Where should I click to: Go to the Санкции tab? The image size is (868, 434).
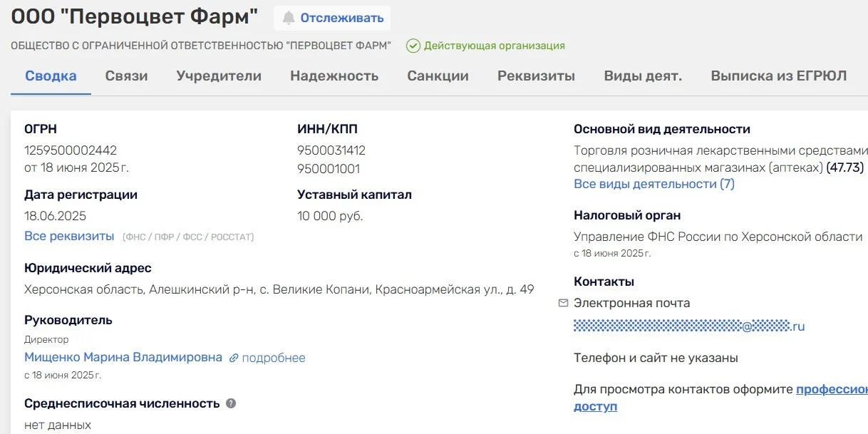[x=438, y=76]
